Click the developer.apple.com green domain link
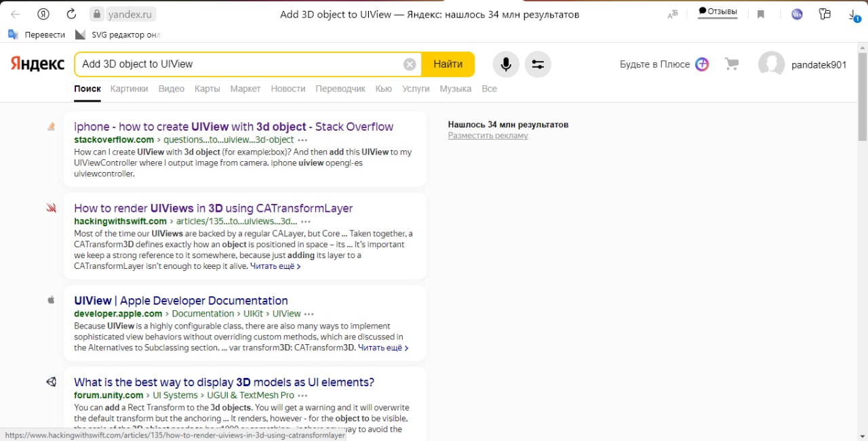Image resolution: width=868 pixels, height=441 pixels. click(118, 314)
